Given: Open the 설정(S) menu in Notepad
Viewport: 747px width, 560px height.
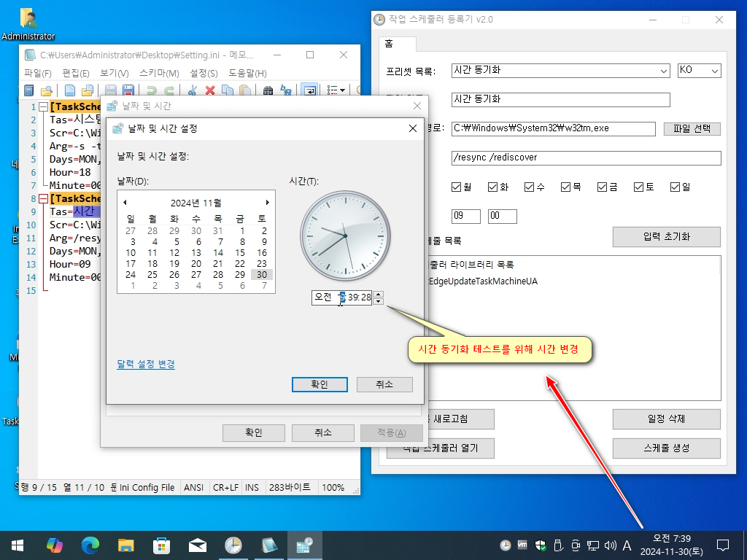Looking at the screenshot, I should click(204, 73).
